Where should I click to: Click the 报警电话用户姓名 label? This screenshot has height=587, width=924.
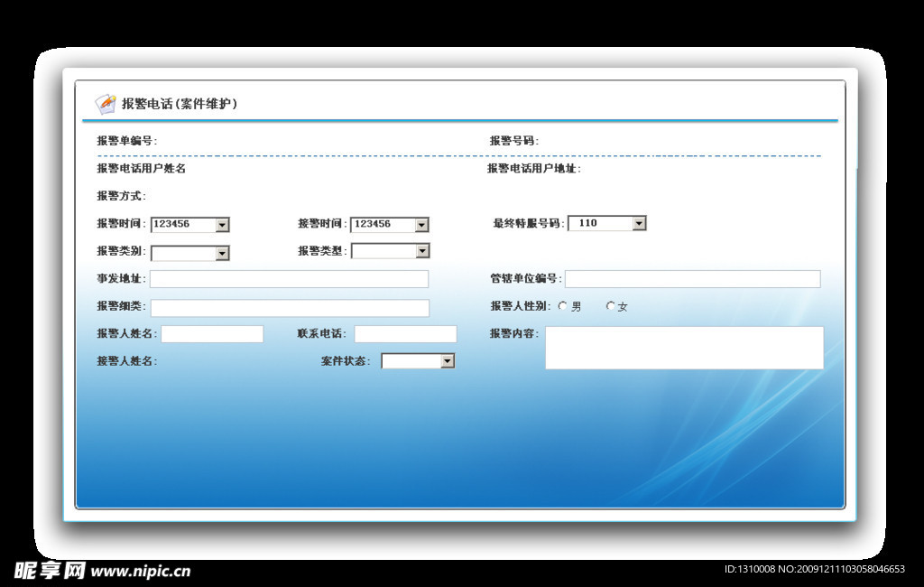[x=142, y=169]
